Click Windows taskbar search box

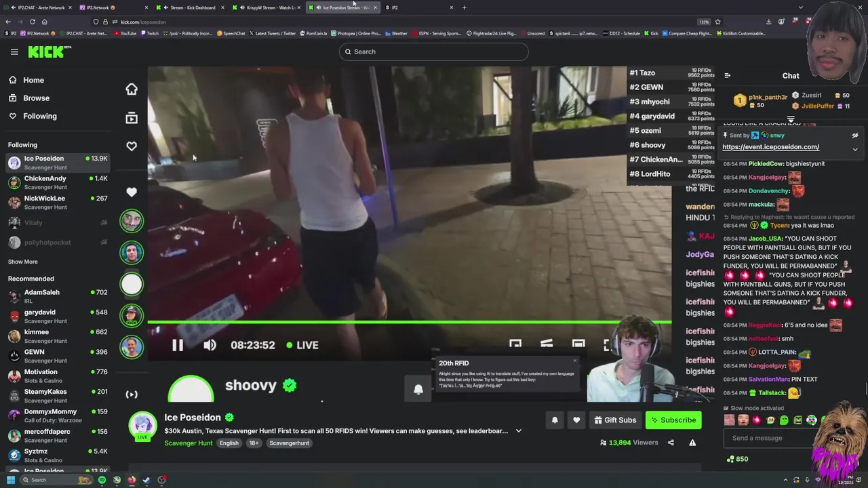point(56,480)
